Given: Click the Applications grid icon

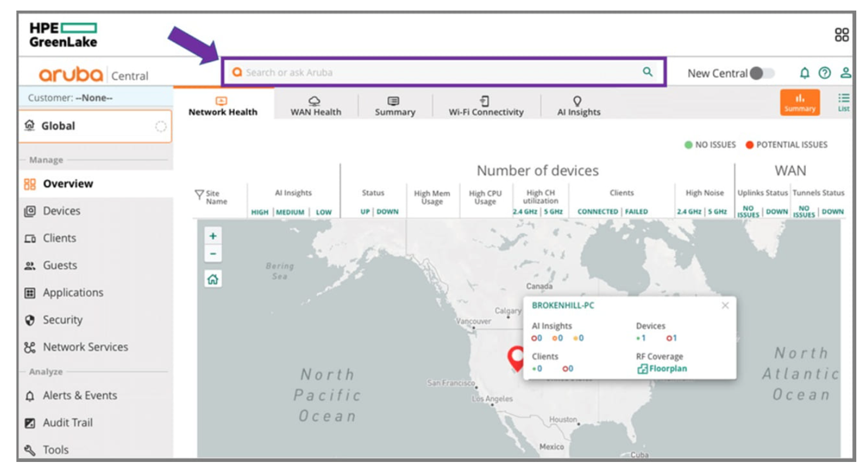Looking at the screenshot, I should [x=30, y=293].
